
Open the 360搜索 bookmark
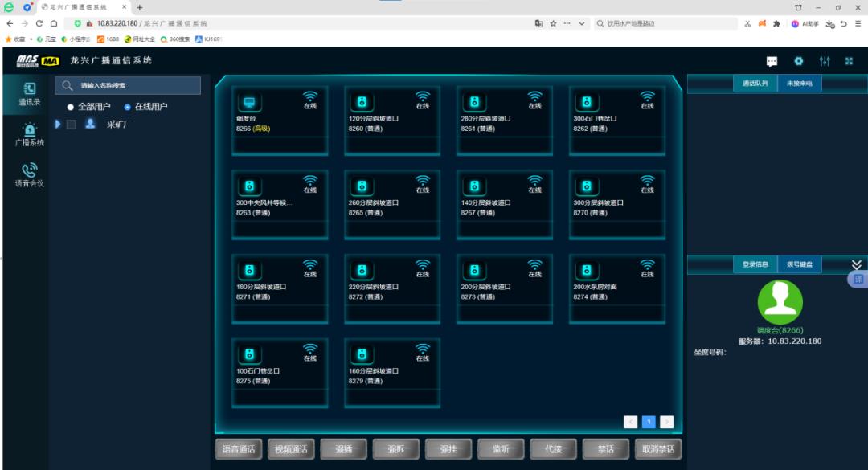(175, 39)
